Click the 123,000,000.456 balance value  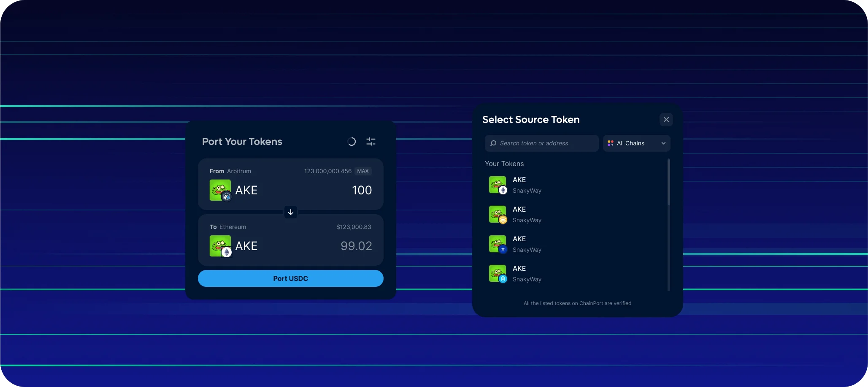pos(328,171)
